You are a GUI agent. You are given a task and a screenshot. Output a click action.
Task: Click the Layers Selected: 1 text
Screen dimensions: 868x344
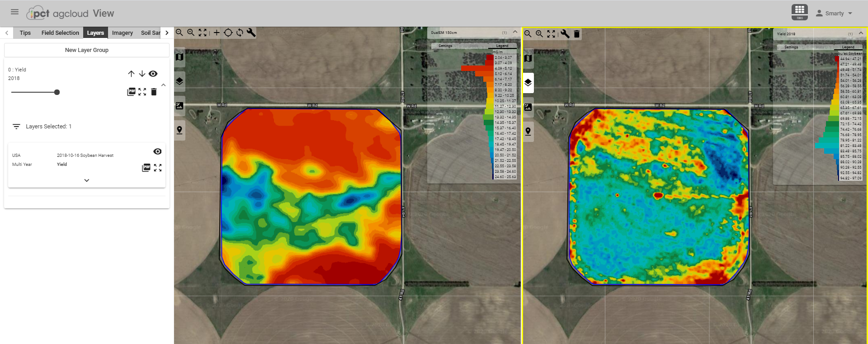coord(48,127)
